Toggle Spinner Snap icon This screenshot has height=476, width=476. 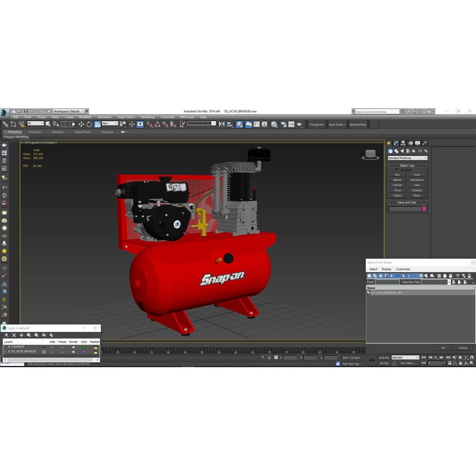pyautogui.click(x=173, y=124)
